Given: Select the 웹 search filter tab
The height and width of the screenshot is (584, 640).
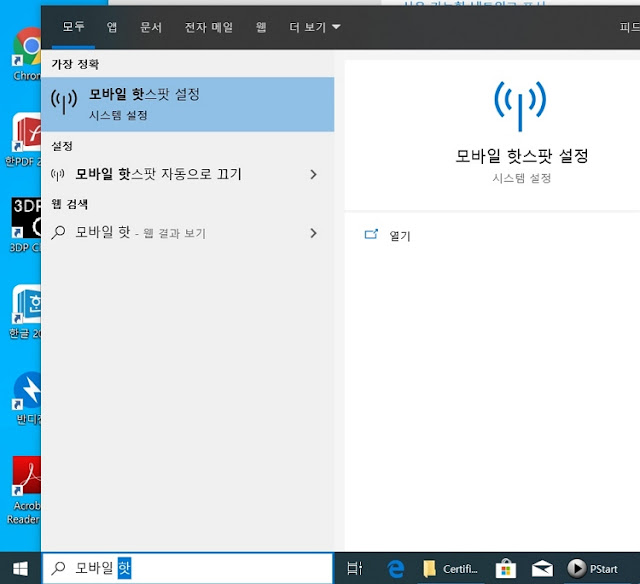Looking at the screenshot, I should click(261, 27).
